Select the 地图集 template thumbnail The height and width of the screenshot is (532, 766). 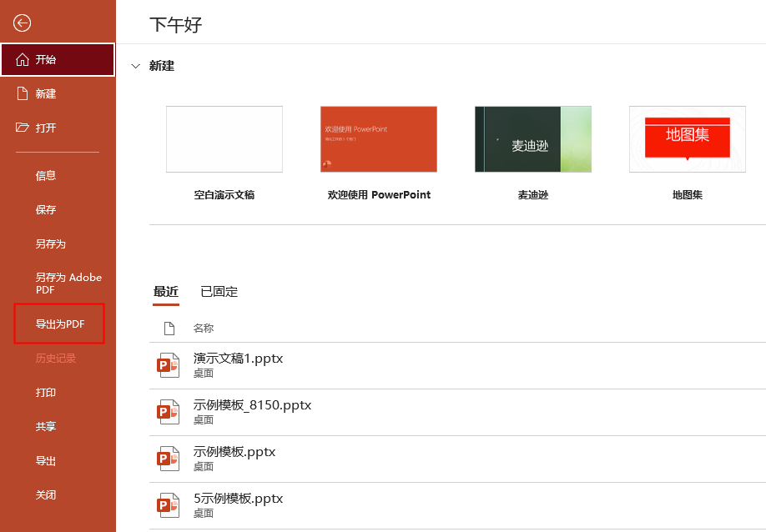point(688,139)
